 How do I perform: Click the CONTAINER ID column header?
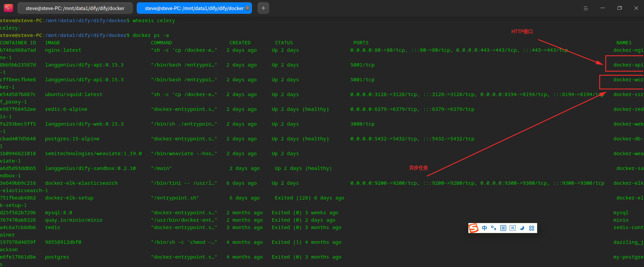[x=18, y=43]
